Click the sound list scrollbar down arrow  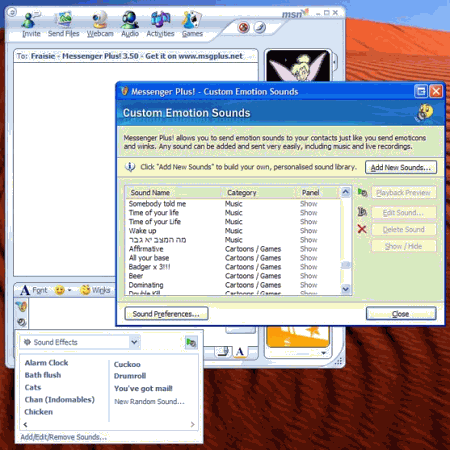click(346, 289)
